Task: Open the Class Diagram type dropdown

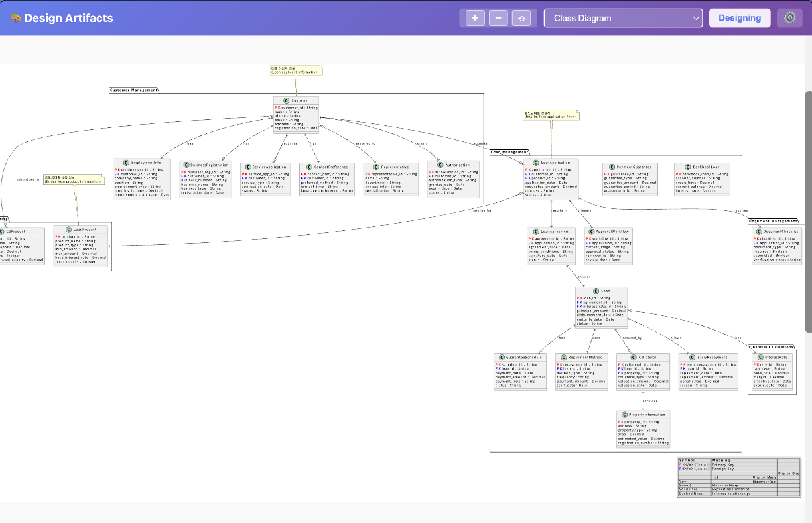Action: [x=623, y=18]
